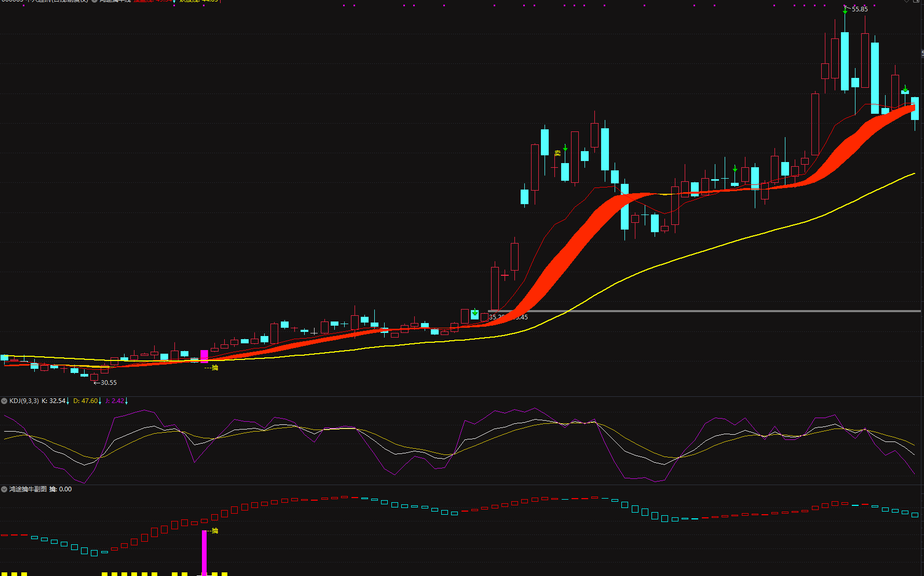Click the KDJ(9,3,3) parameter label
Image resolution: width=924 pixels, height=576 pixels.
[24, 401]
